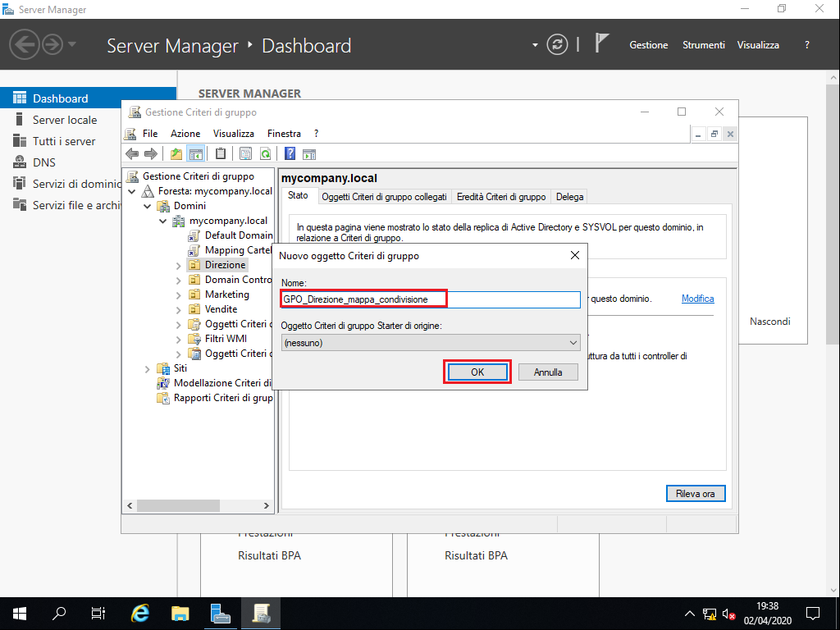Click tree pane scroll right arrow
Image resolution: width=840 pixels, height=630 pixels.
pyautogui.click(x=267, y=505)
